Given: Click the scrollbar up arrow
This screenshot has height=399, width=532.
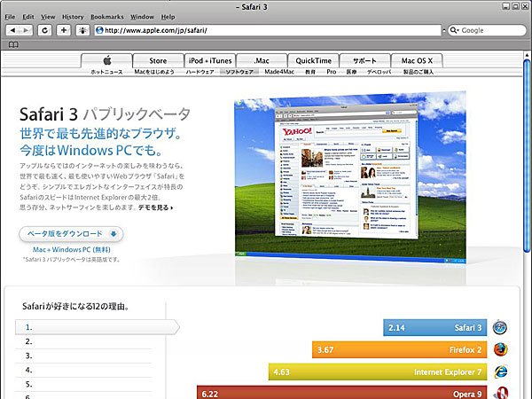Looking at the screenshot, I should [x=527, y=55].
